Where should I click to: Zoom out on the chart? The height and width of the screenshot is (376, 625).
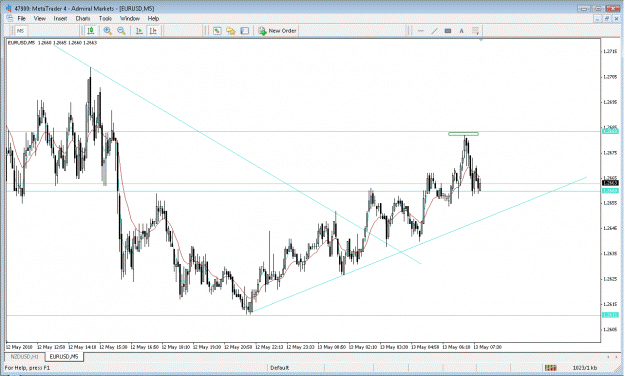coord(122,31)
